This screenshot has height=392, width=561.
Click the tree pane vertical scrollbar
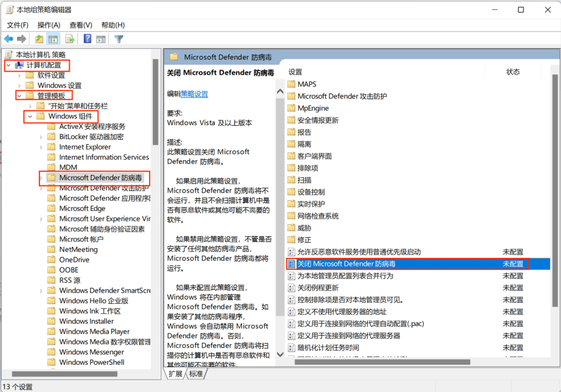point(155,102)
